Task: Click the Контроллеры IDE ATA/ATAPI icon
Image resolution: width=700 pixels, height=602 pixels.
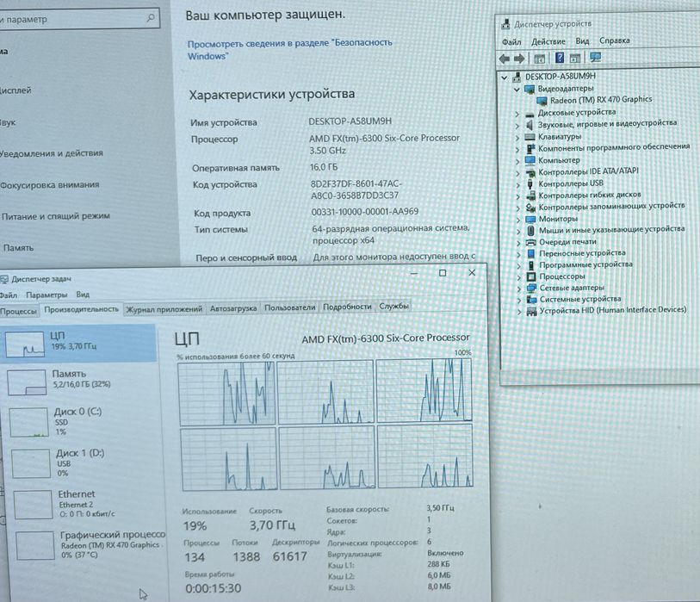Action: (530, 172)
